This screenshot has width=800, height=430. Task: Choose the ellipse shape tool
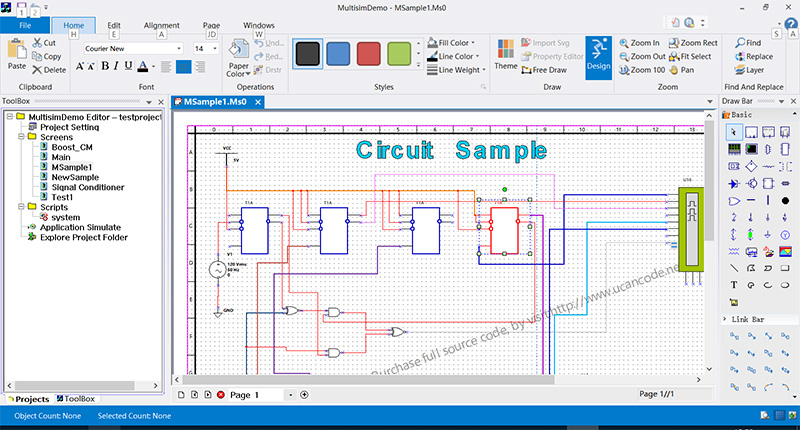coord(785,285)
